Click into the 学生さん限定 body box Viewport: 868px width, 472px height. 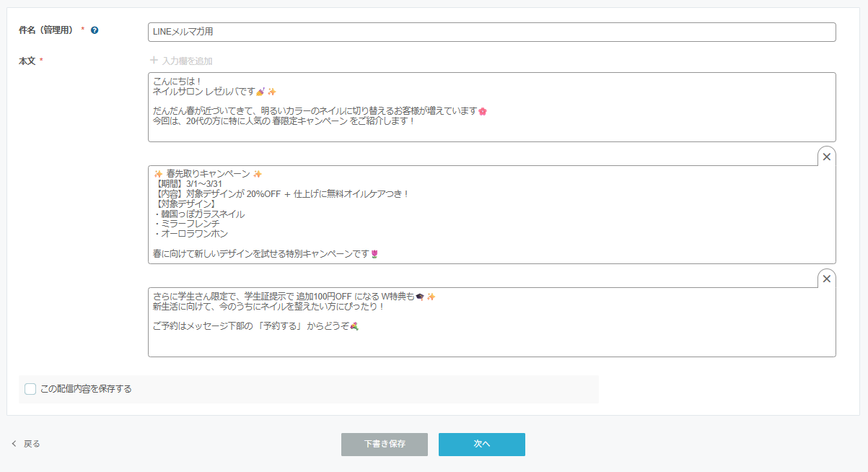[492, 322]
